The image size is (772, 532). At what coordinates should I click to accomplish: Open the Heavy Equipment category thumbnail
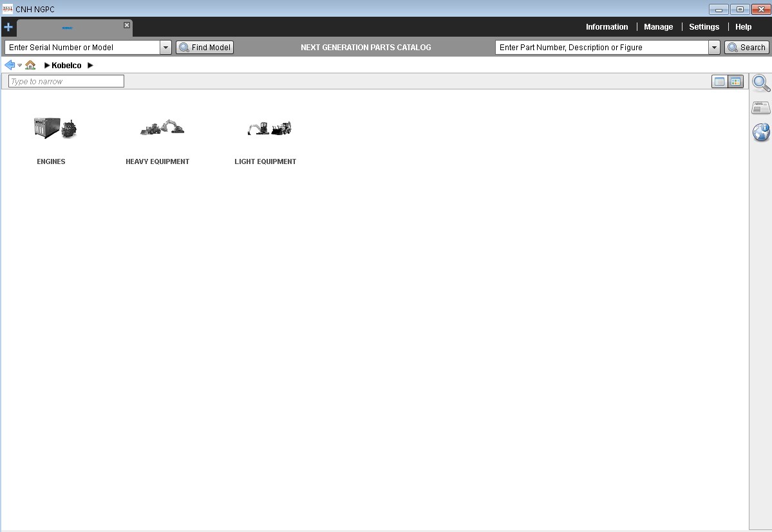pos(162,128)
